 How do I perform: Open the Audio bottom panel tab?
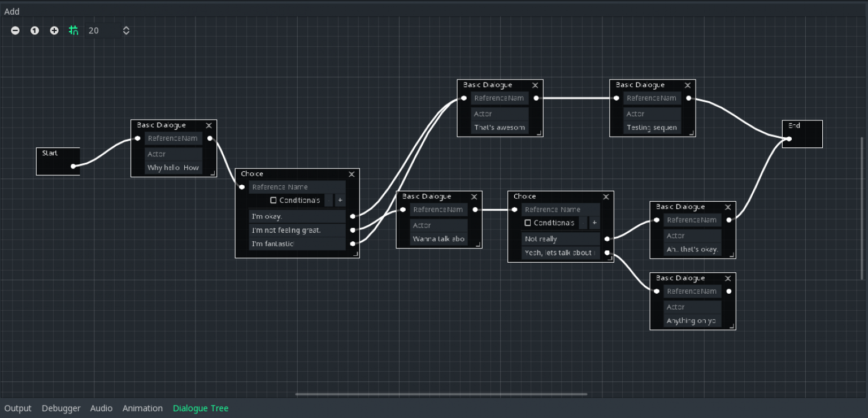pyautogui.click(x=102, y=408)
